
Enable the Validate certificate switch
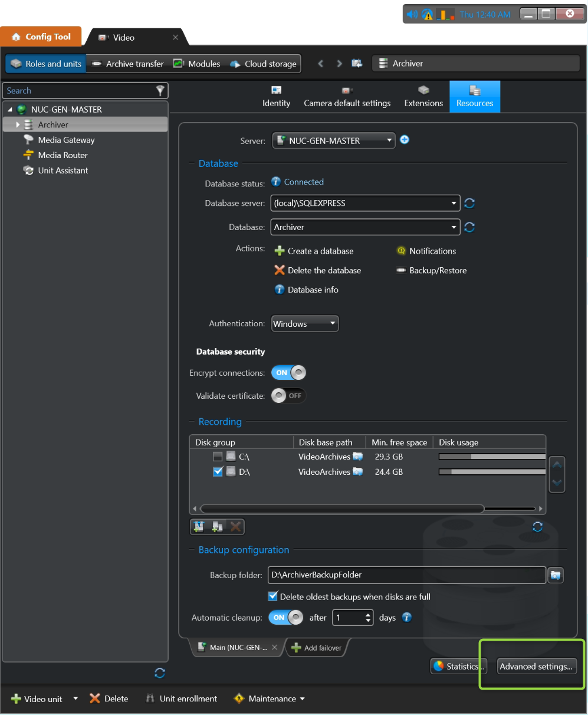coord(288,396)
